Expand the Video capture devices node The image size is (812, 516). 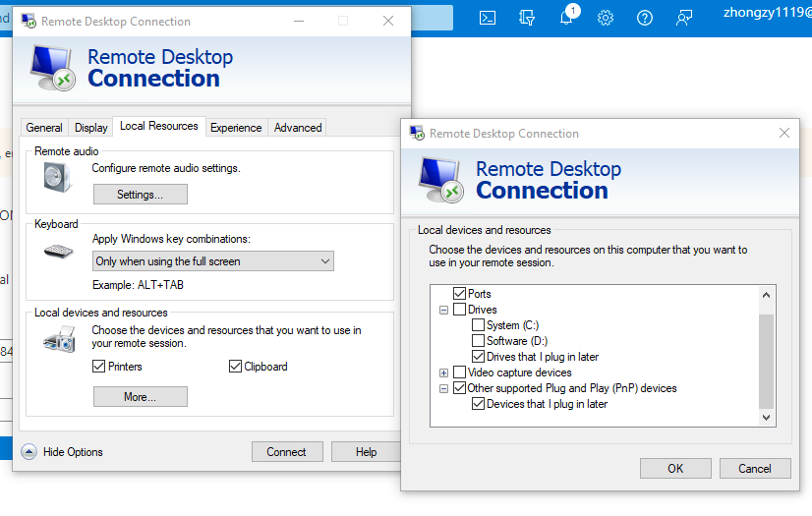pyautogui.click(x=443, y=373)
